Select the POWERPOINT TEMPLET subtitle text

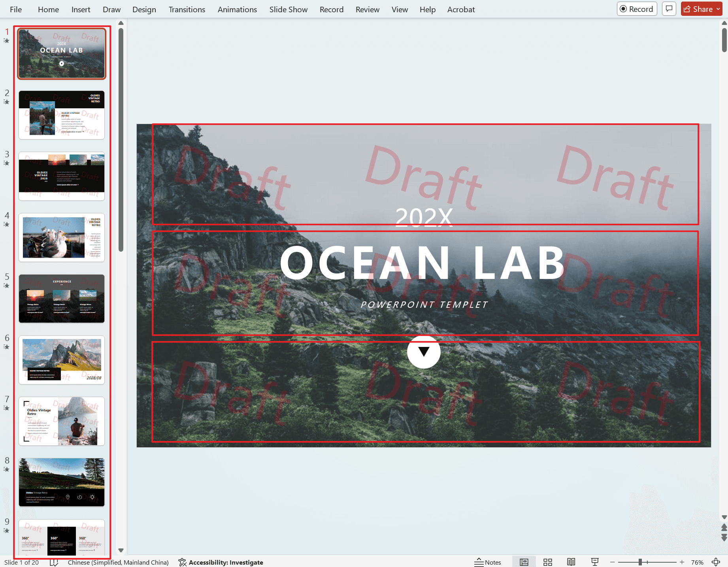(x=424, y=305)
